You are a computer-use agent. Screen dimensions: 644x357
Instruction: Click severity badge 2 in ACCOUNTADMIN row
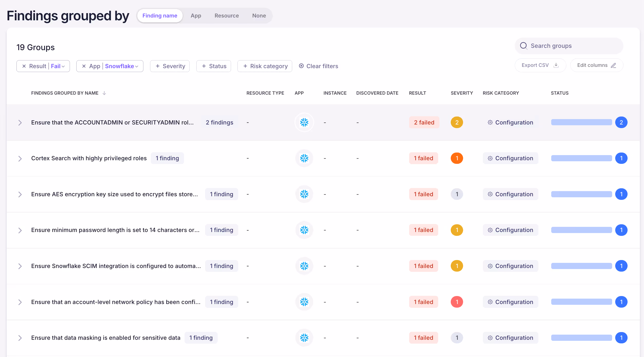tap(457, 122)
